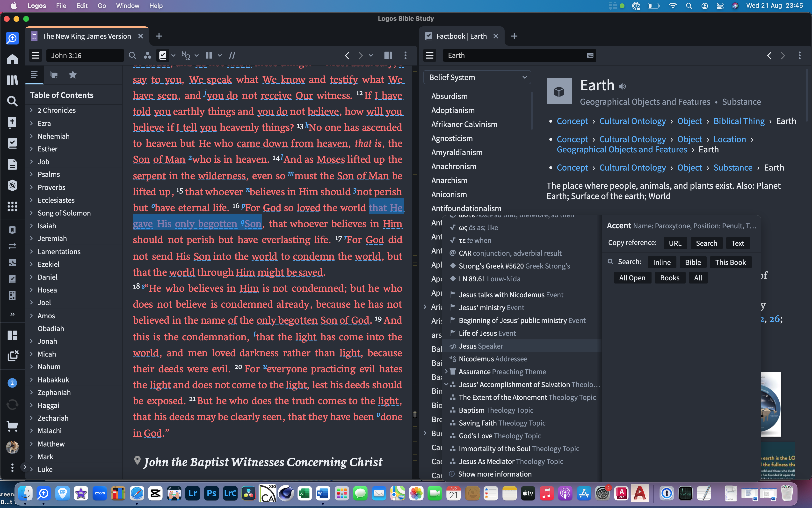
Task: Click the URL copy reference button
Action: pyautogui.click(x=675, y=243)
